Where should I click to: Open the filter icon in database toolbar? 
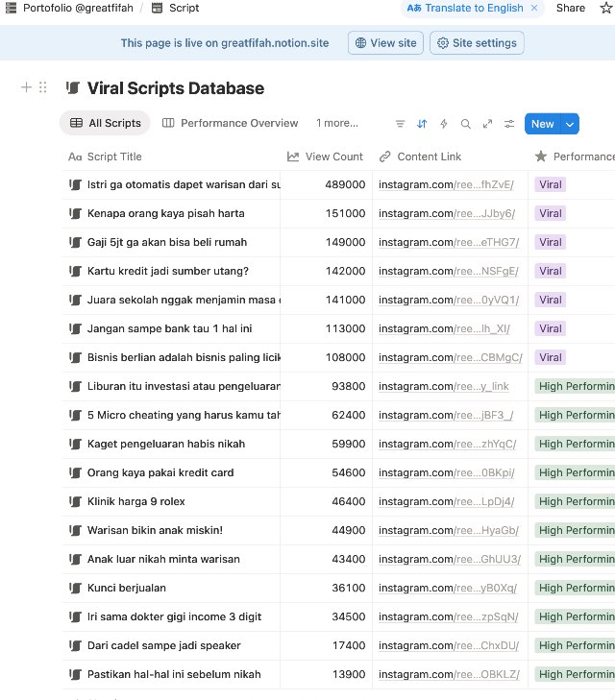401,124
